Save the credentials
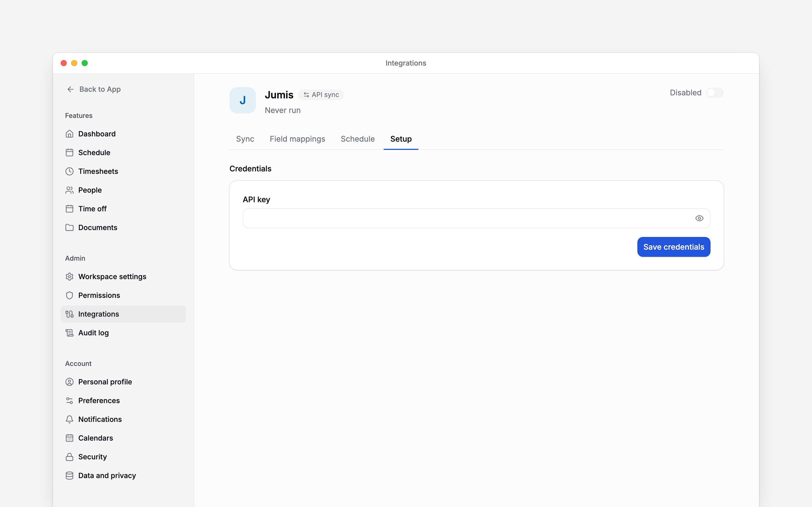The width and height of the screenshot is (812, 507). 674,247
